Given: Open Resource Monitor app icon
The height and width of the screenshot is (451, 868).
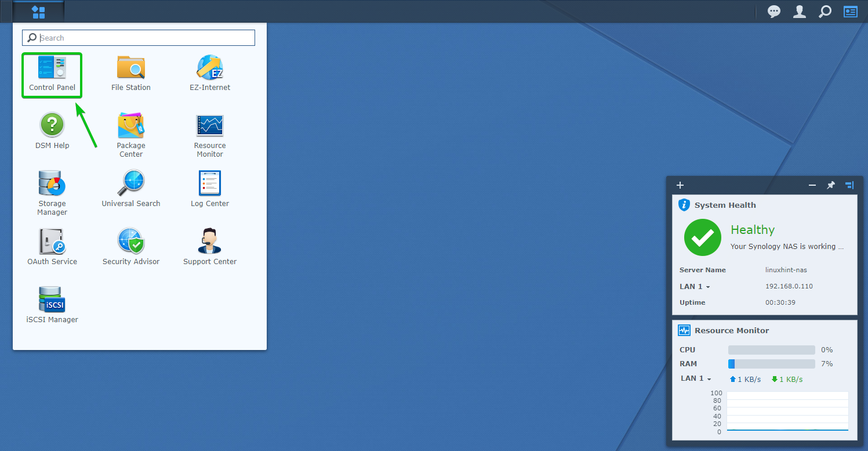Looking at the screenshot, I should [210, 135].
